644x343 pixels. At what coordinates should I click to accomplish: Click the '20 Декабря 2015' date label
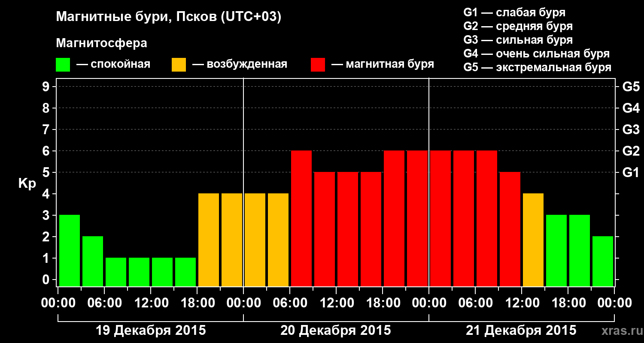(336, 331)
